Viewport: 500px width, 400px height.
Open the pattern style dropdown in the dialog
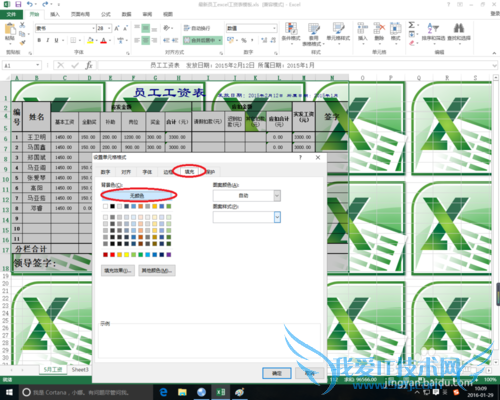click(277, 217)
